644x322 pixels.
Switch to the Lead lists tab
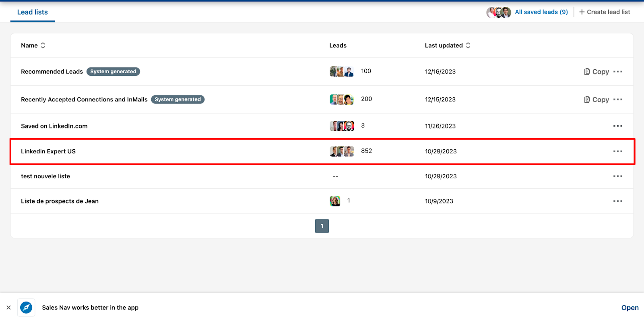33,12
